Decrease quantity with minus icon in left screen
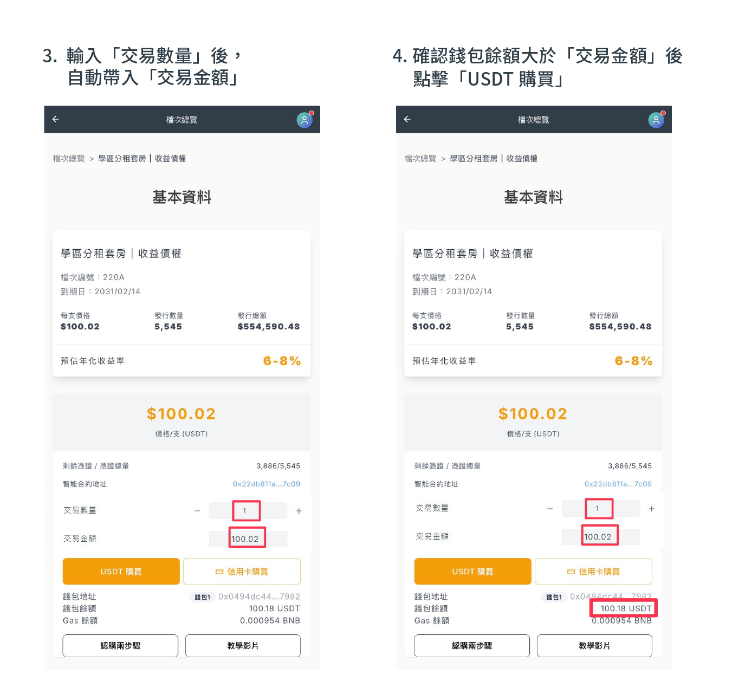The image size is (745, 700). tap(197, 511)
